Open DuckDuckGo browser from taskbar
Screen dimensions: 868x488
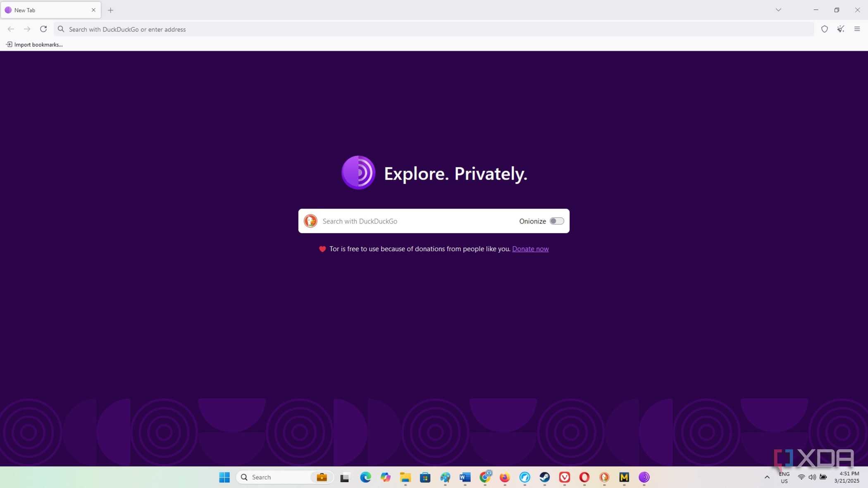tap(604, 477)
